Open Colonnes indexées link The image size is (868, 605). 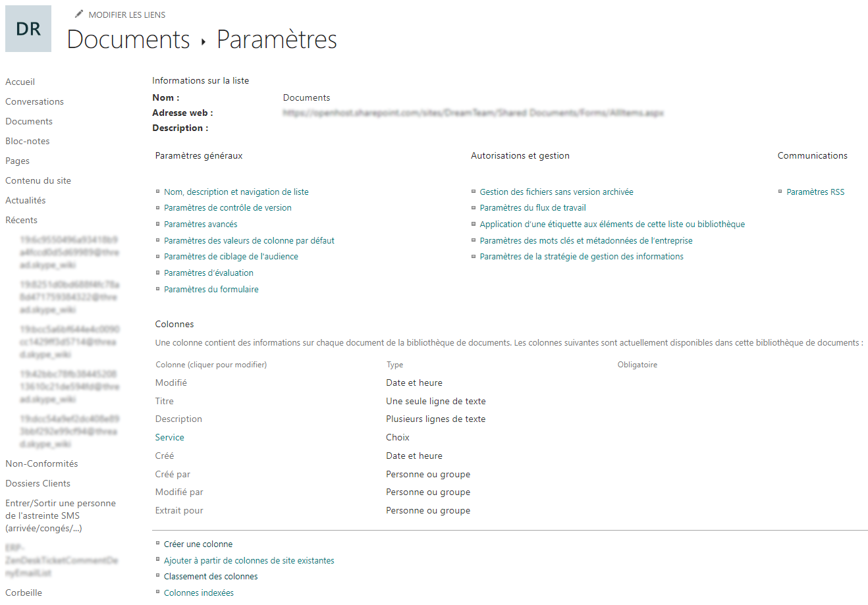click(199, 592)
